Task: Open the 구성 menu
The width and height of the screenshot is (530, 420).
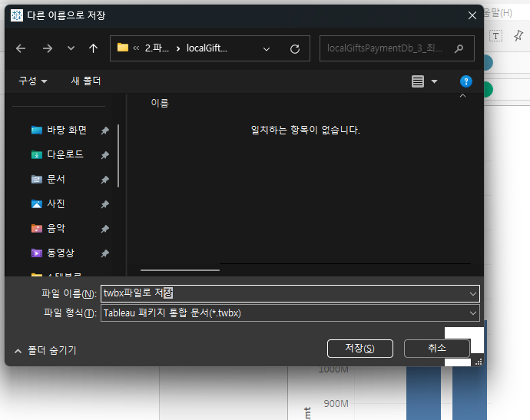Action: pos(33,81)
